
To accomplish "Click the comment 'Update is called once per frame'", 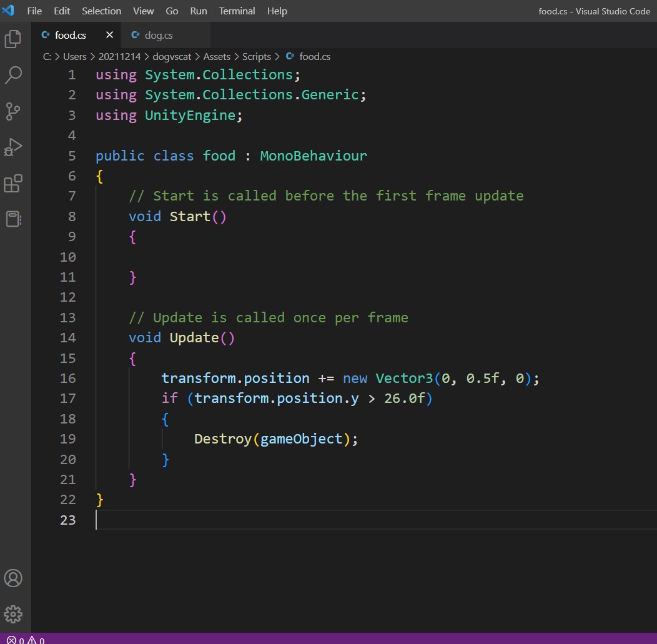I will coord(268,317).
